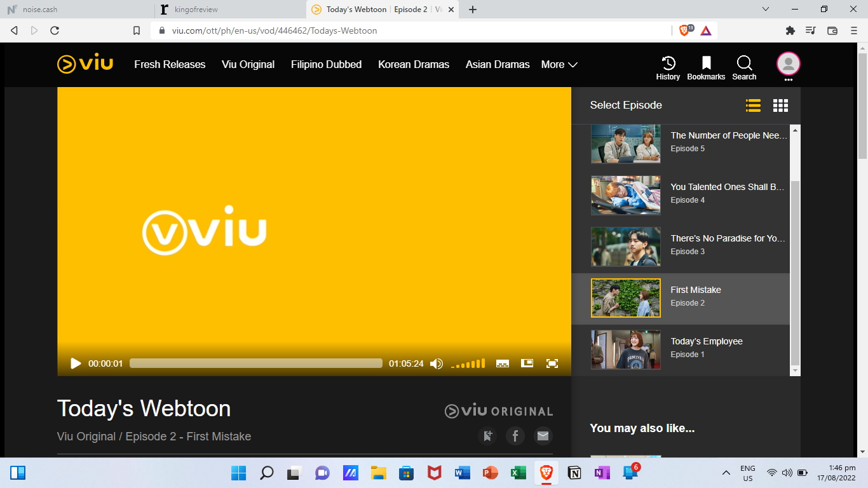Launch PowerPoint from the taskbar
This screenshot has height=488, width=868.
click(490, 473)
